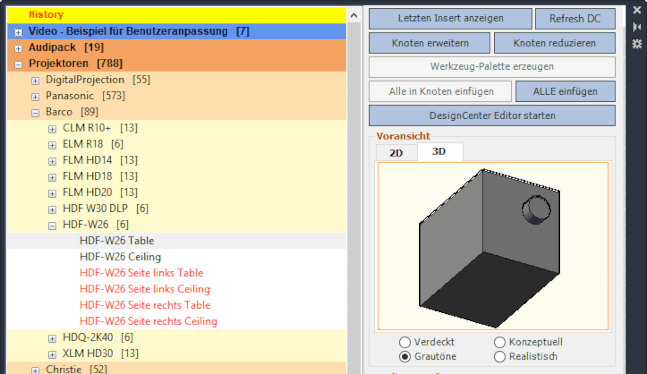Expand the FLM HD20 node
Image resolution: width=647 pixels, height=374 pixels.
(52, 193)
